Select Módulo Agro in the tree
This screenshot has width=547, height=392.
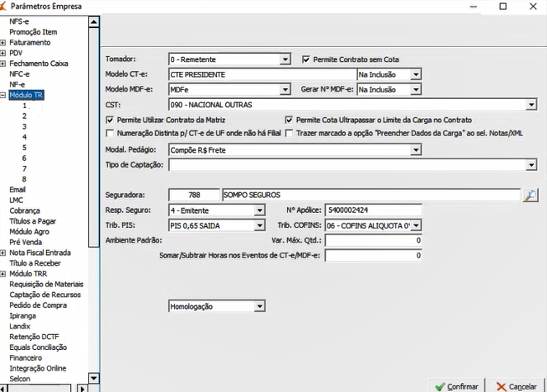coord(30,231)
